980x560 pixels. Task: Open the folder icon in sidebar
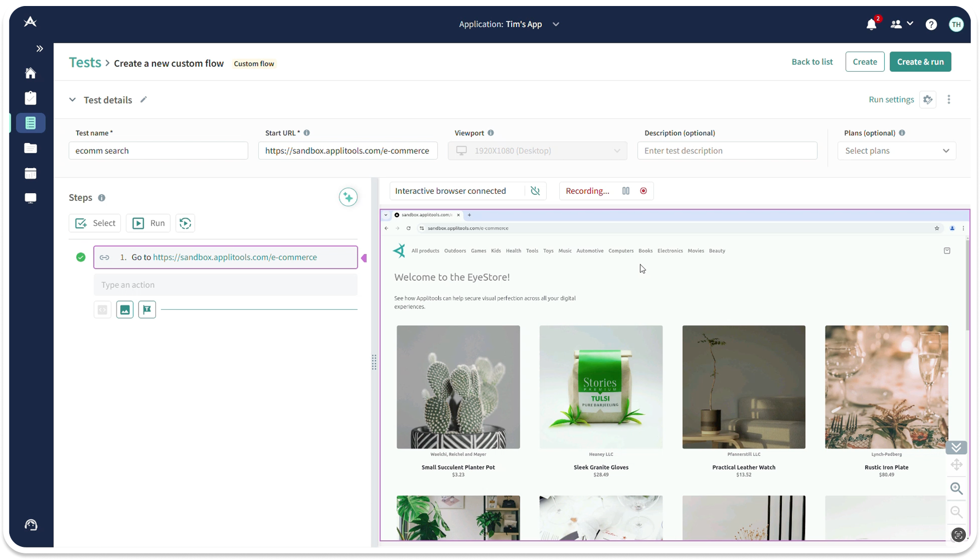[31, 148]
